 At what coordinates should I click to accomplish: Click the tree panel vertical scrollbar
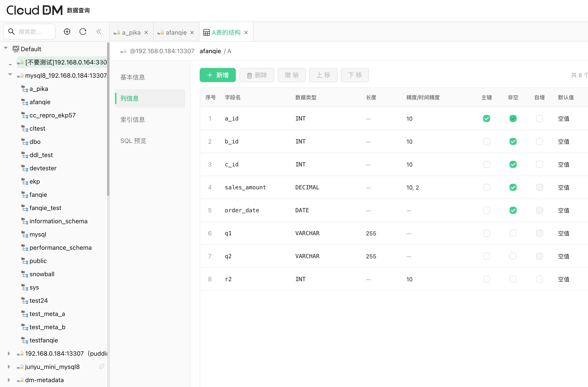coord(108,119)
